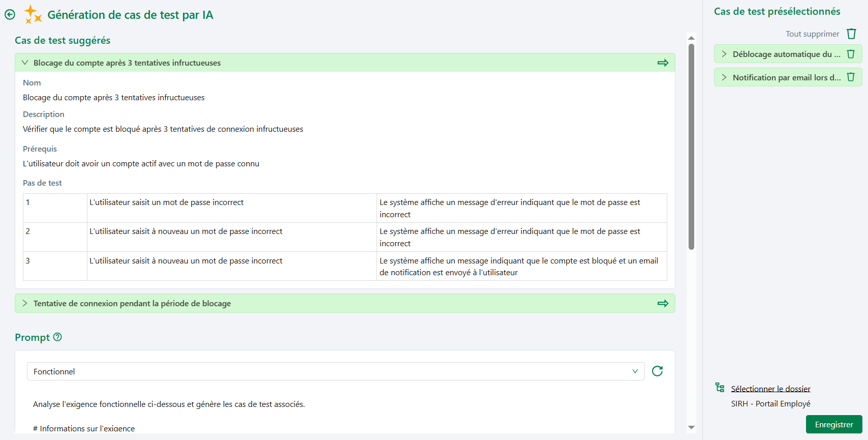
Task: Delete 'Notification par email' preselected test case
Action: coord(851,77)
